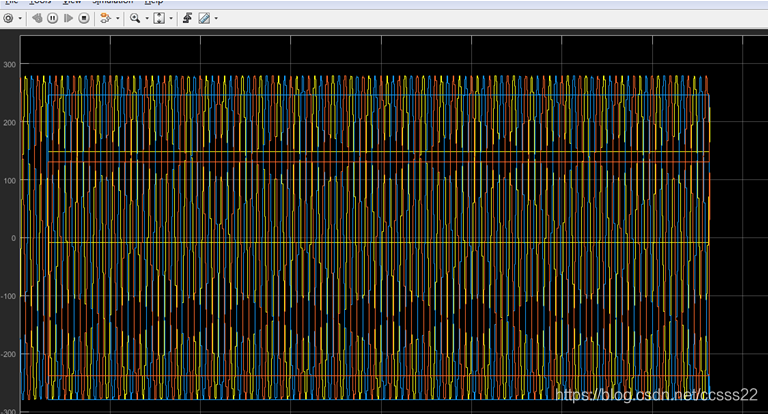This screenshot has height=414, width=768.
Task: Expand the axes scaling dropdown arrow
Action: pyautogui.click(x=171, y=19)
